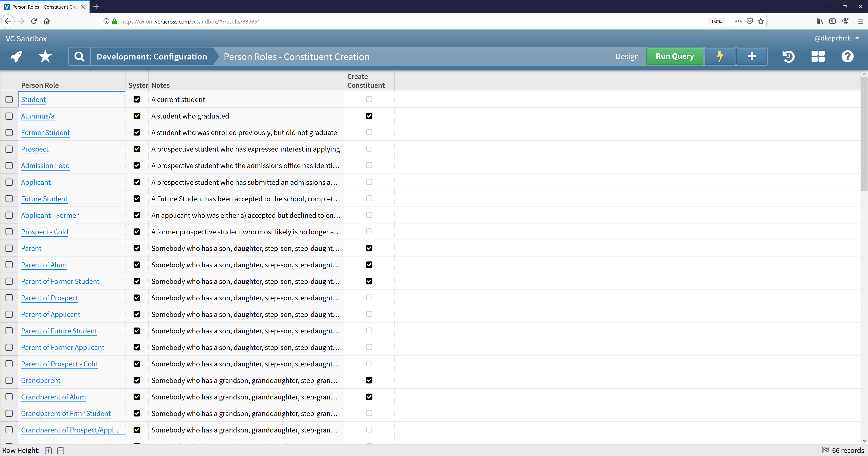Open favorites with the star icon
868x456 pixels.
click(45, 56)
